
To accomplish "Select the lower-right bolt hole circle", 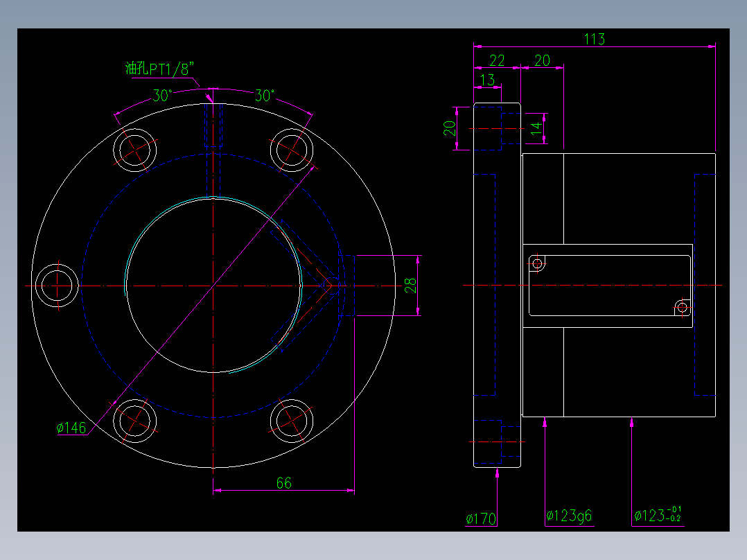I will coord(292,421).
